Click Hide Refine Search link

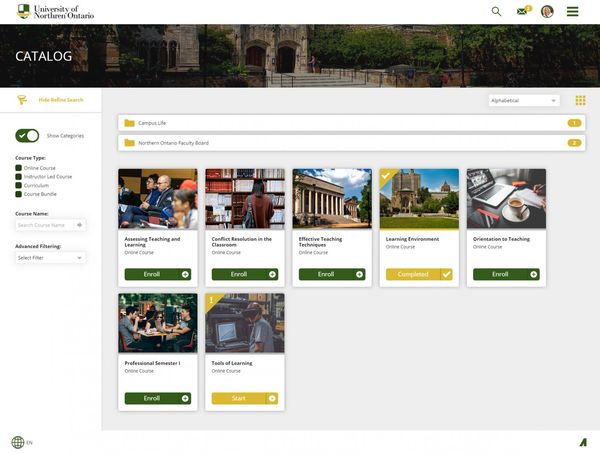61,100
